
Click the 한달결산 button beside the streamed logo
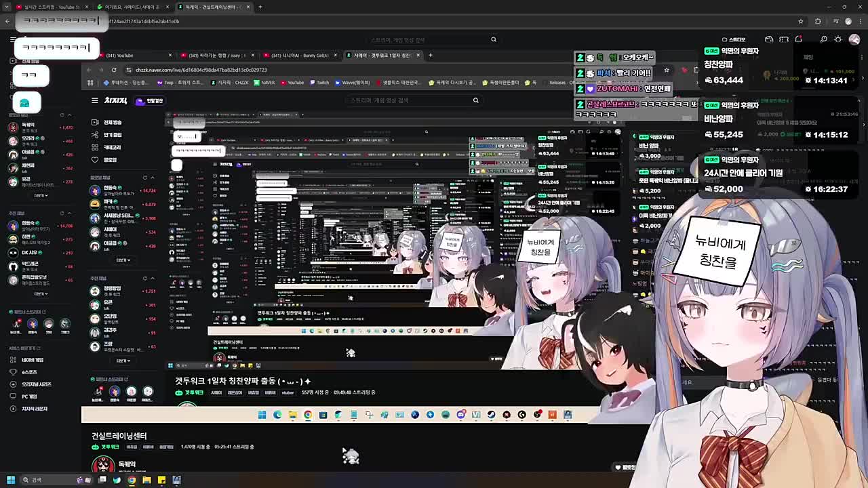pos(151,101)
